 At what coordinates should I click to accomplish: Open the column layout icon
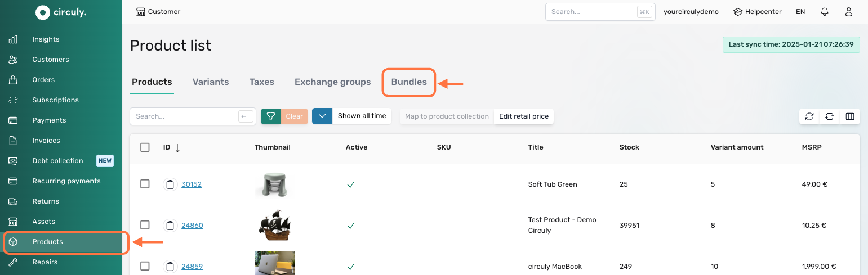tap(850, 116)
